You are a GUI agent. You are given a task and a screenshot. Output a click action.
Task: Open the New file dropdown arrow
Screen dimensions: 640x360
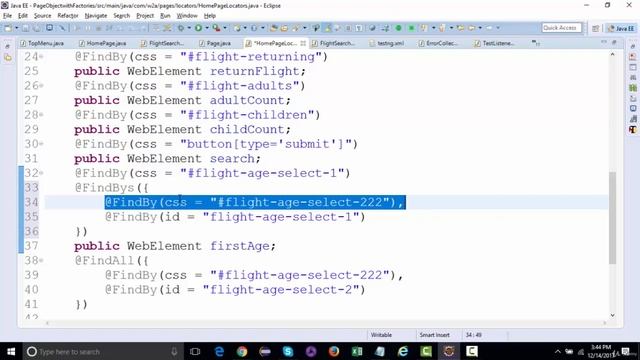click(x=17, y=28)
